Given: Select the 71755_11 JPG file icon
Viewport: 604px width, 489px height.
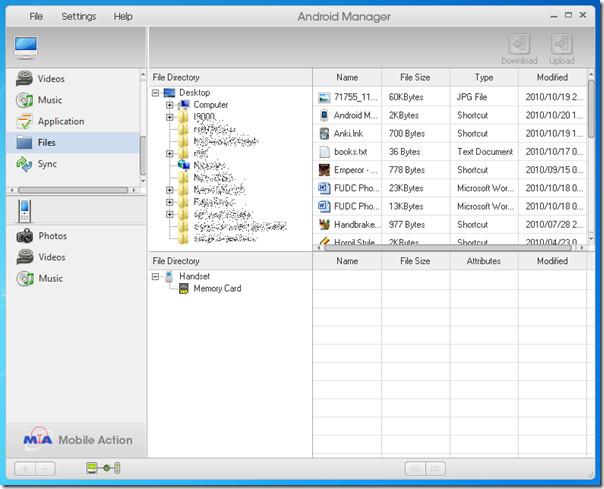Looking at the screenshot, I should point(324,97).
